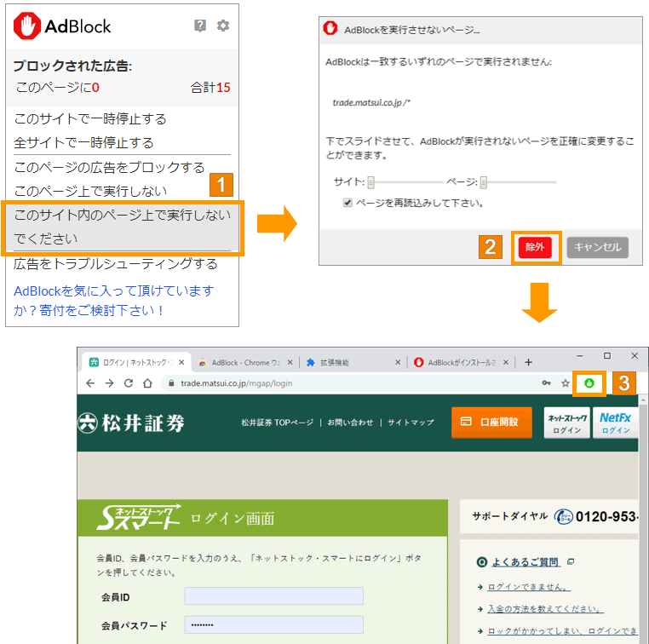The width and height of the screenshot is (649, 644).
Task: Close the 'AdBlockがインストール' tab
Action: (506, 363)
